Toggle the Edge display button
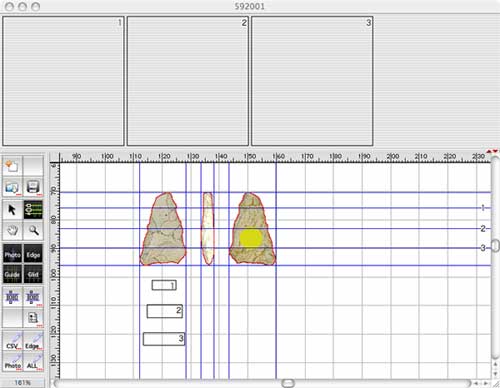Viewport: 500px width, 388px height. [x=33, y=255]
